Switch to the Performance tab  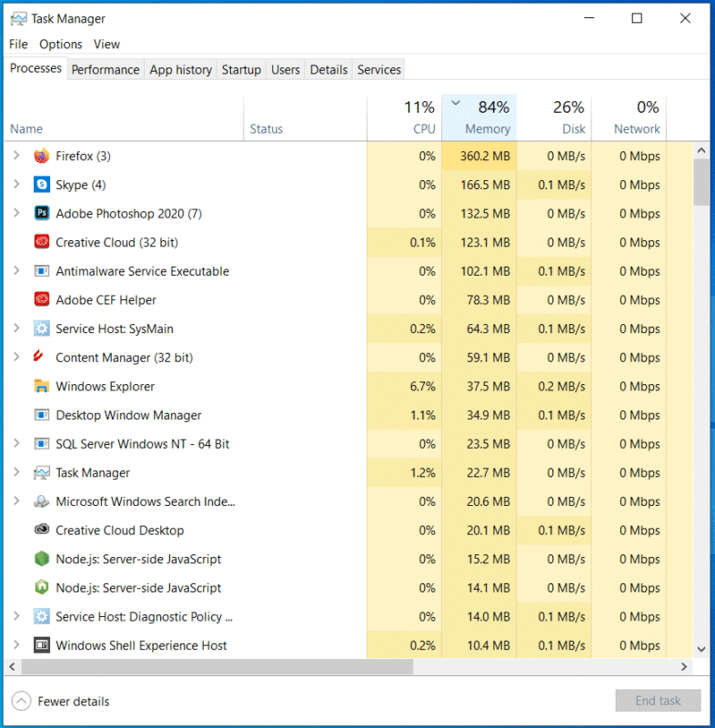(106, 70)
